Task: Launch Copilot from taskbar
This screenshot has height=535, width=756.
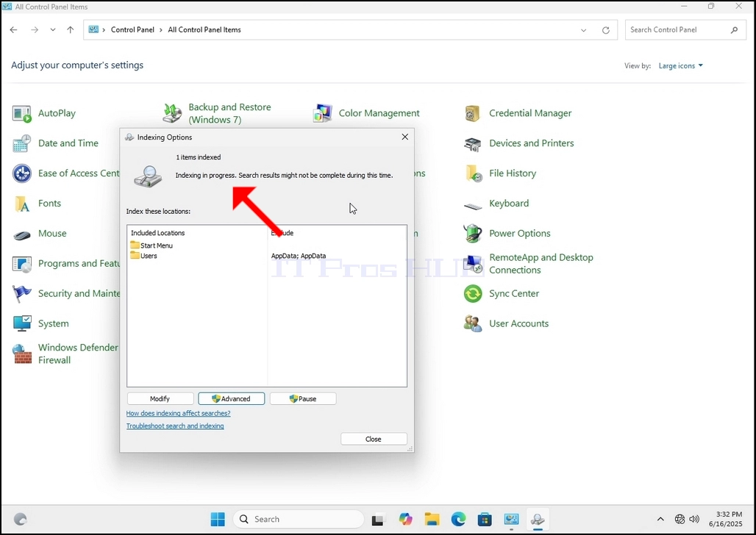Action: pos(405,519)
